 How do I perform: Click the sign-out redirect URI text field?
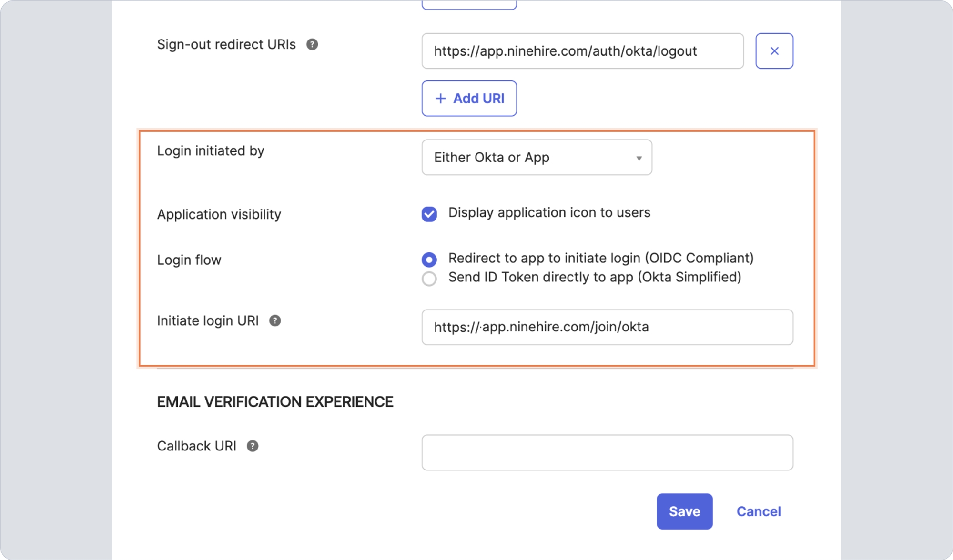pyautogui.click(x=582, y=51)
